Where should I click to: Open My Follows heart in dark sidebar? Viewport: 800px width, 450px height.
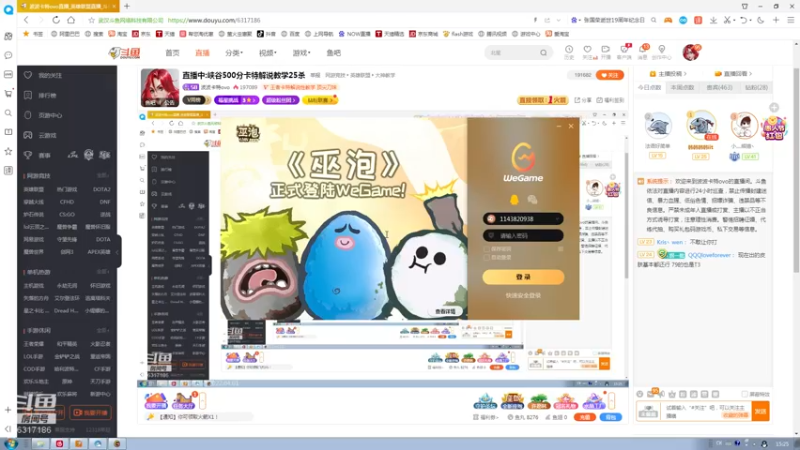coord(28,75)
